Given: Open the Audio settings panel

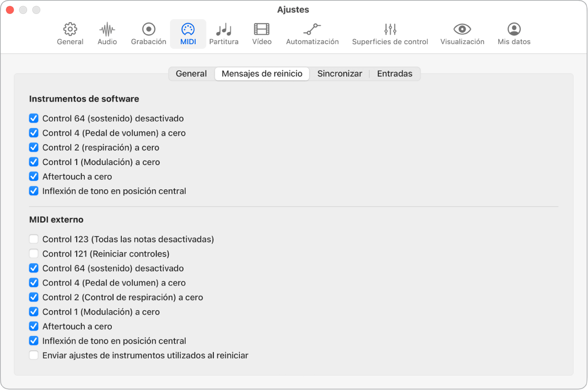Looking at the screenshot, I should 106,33.
